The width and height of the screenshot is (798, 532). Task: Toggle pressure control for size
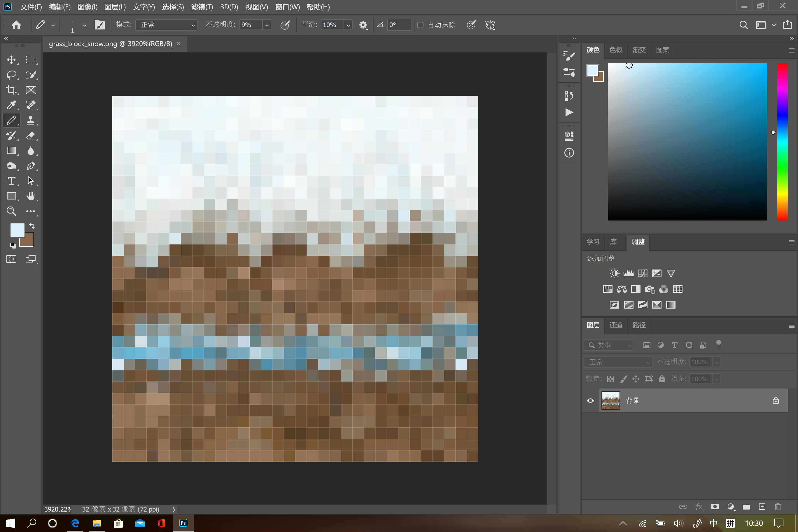[471, 25]
